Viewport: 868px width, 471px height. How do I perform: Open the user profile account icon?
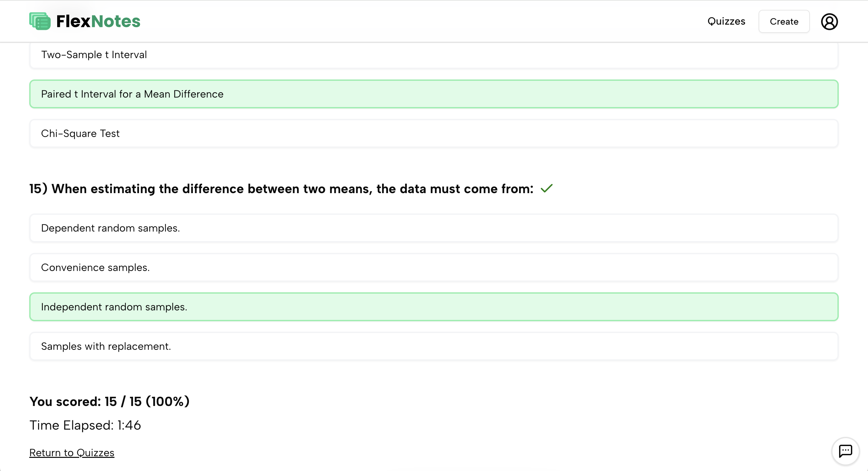[829, 22]
